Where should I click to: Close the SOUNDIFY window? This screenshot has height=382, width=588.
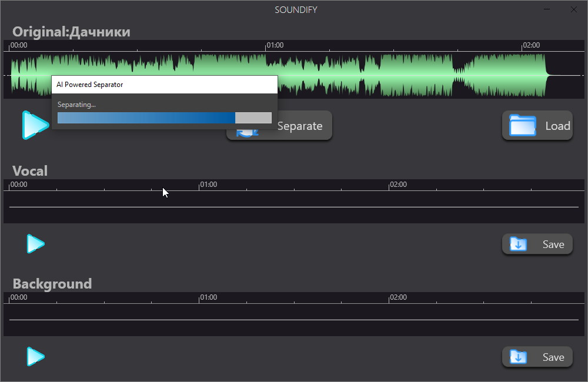pyautogui.click(x=574, y=10)
